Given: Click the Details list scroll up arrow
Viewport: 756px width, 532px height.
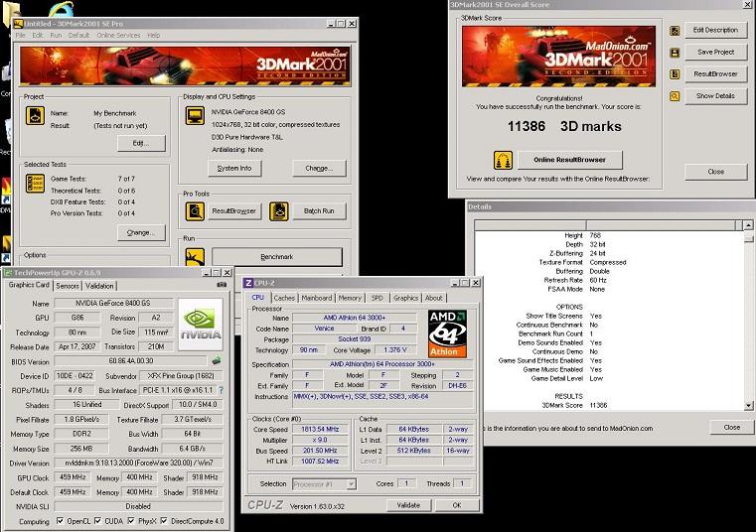Looking at the screenshot, I should click(x=748, y=225).
